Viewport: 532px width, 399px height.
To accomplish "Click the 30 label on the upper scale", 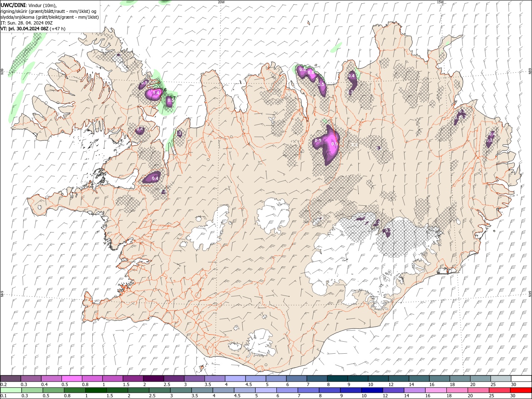I will 513,384.
